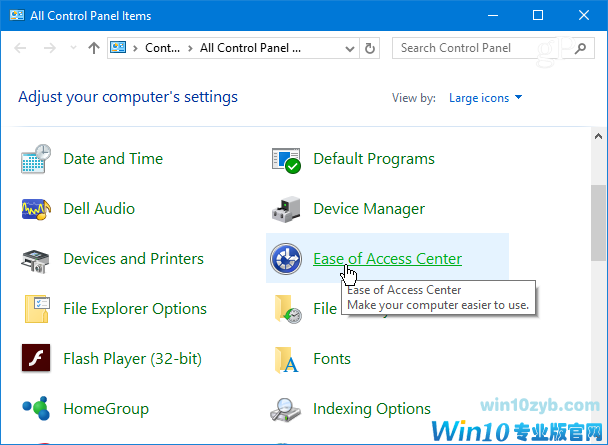Viewport: 608px width, 445px height.
Task: Click the vertical scrollbar thumb
Action: click(x=598, y=223)
